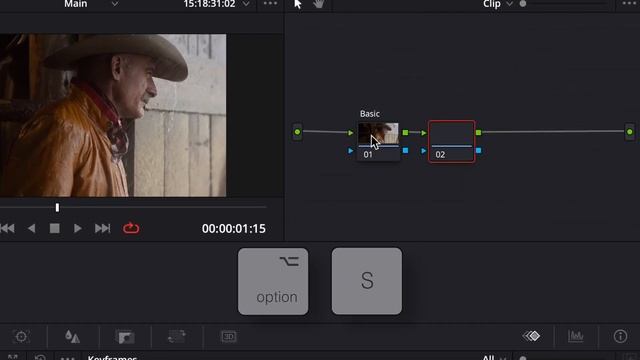Click node 01 green RGB input triangle

tap(351, 133)
